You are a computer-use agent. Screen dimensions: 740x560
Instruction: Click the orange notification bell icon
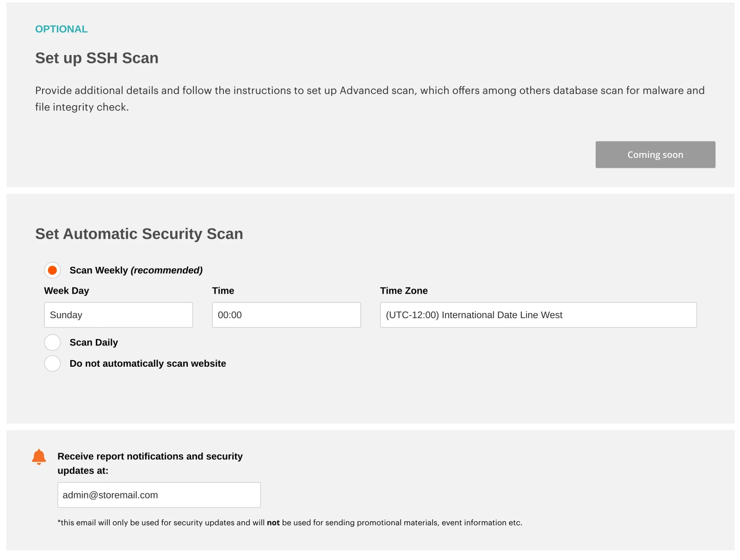[39, 456]
